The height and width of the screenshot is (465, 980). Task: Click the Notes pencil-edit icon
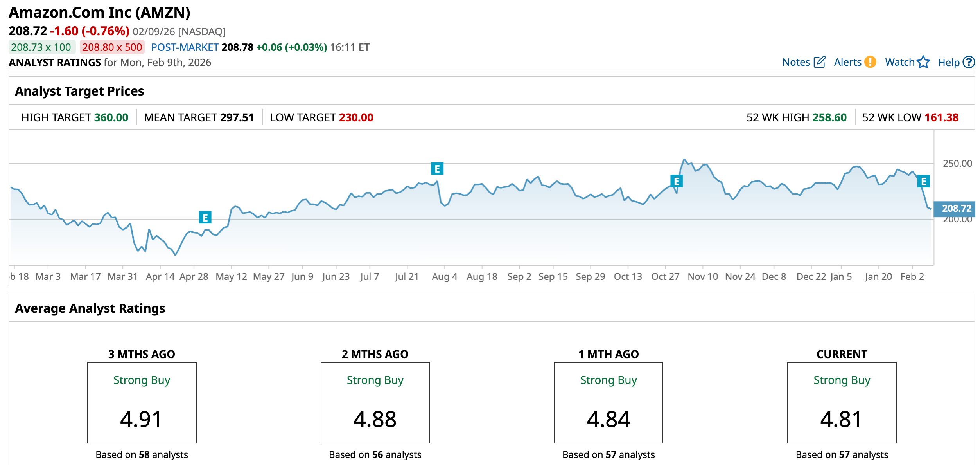click(x=819, y=62)
